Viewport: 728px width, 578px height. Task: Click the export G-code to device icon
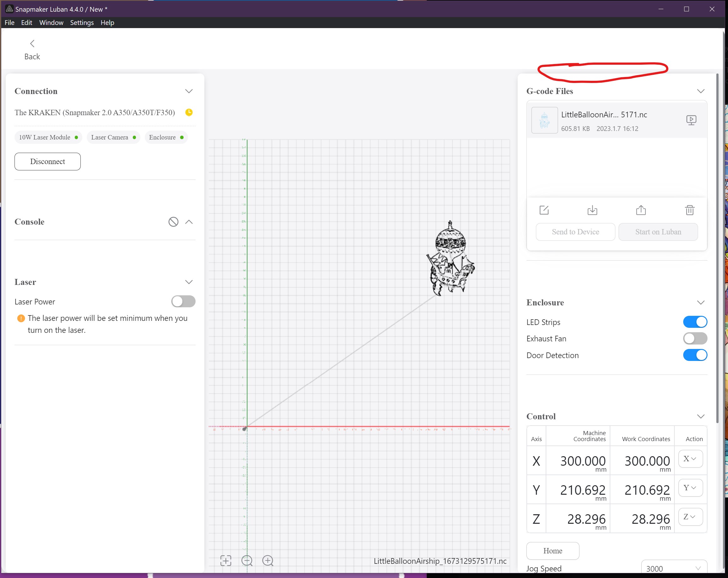pos(592,210)
